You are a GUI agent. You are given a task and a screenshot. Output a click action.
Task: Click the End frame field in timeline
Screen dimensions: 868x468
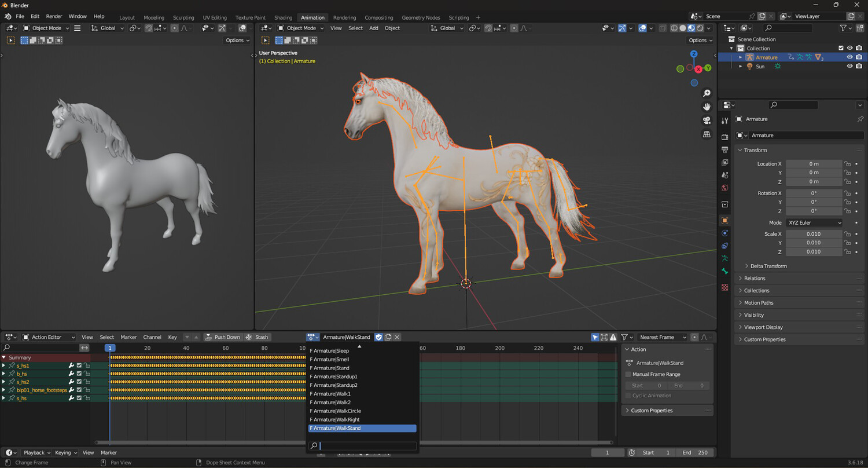pos(695,452)
